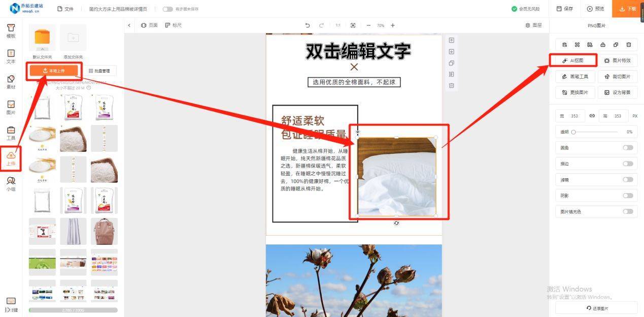644x317 pixels.
Task: Open the 图片 images sidebar section
Action: [11, 107]
